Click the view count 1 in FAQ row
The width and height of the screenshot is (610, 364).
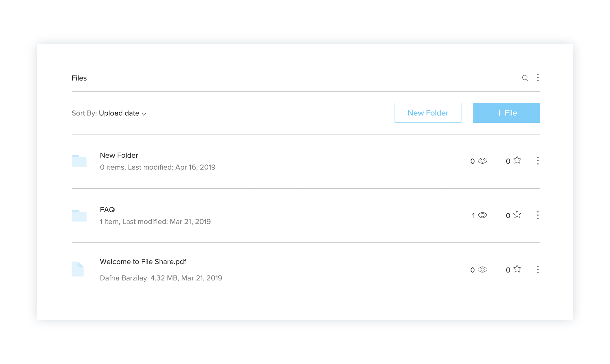[473, 216]
